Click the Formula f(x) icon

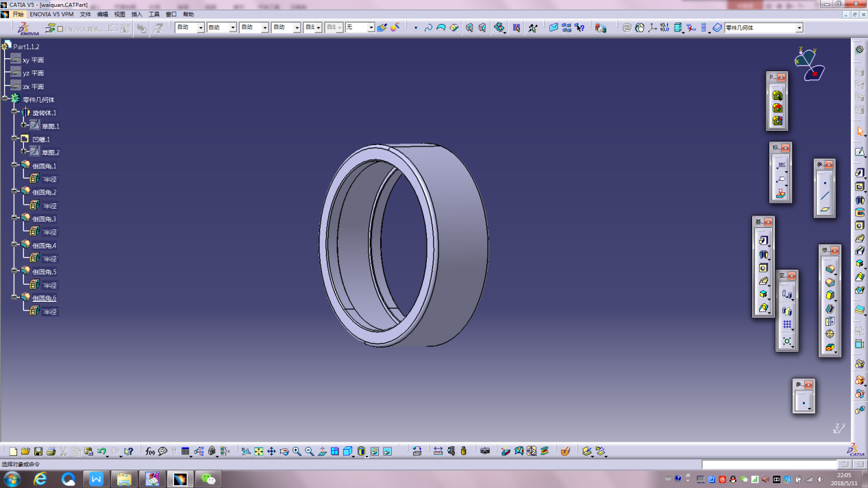point(150,452)
